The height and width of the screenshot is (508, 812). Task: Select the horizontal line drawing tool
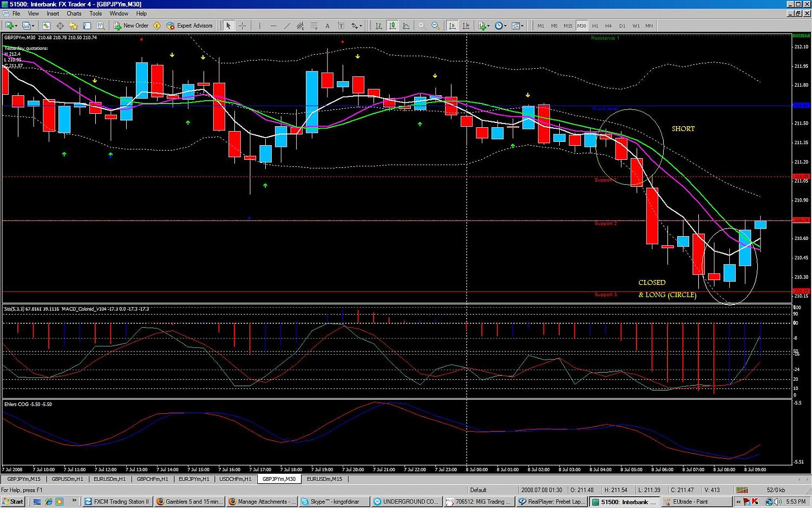(x=273, y=25)
